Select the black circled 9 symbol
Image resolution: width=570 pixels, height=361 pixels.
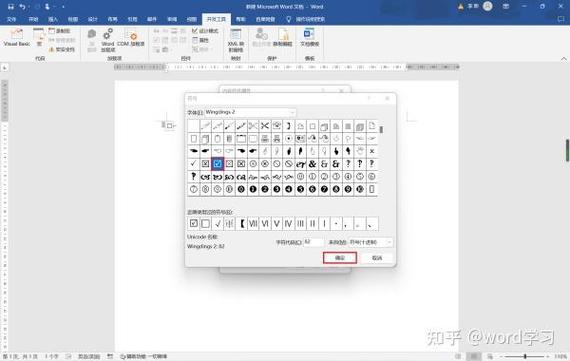[348, 189]
